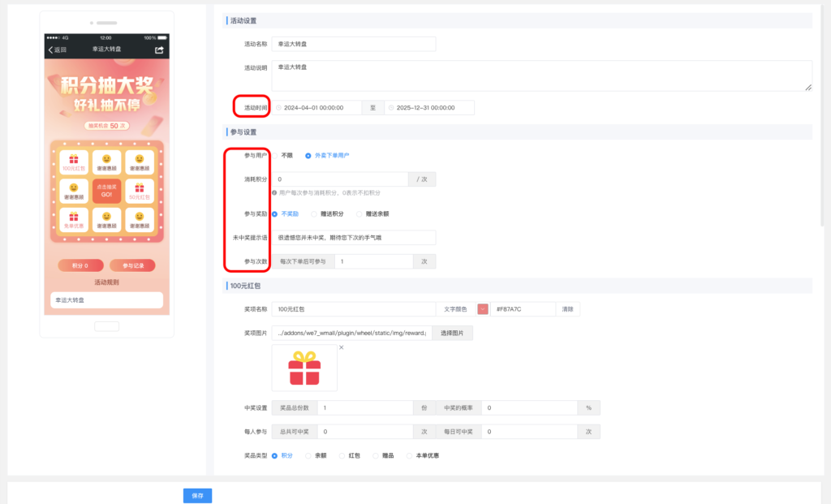Select the 不限 option for 参与用户
Viewport: 831px width, 504px height.
point(282,154)
